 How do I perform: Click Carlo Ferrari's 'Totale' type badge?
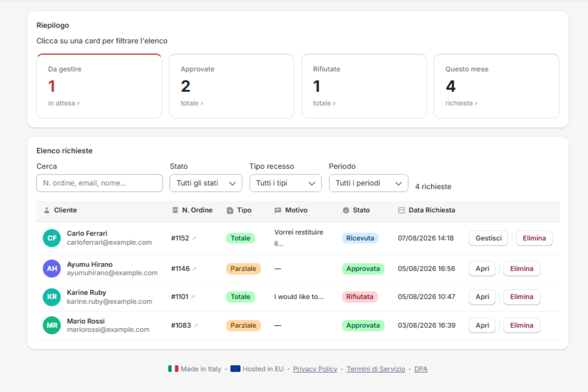pos(241,238)
